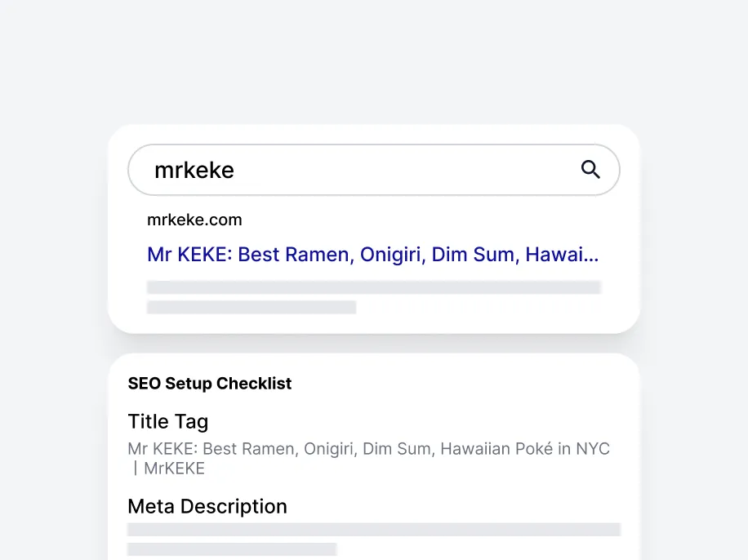This screenshot has width=748, height=560.
Task: Click the magnifying glass search icon
Action: tap(590, 170)
